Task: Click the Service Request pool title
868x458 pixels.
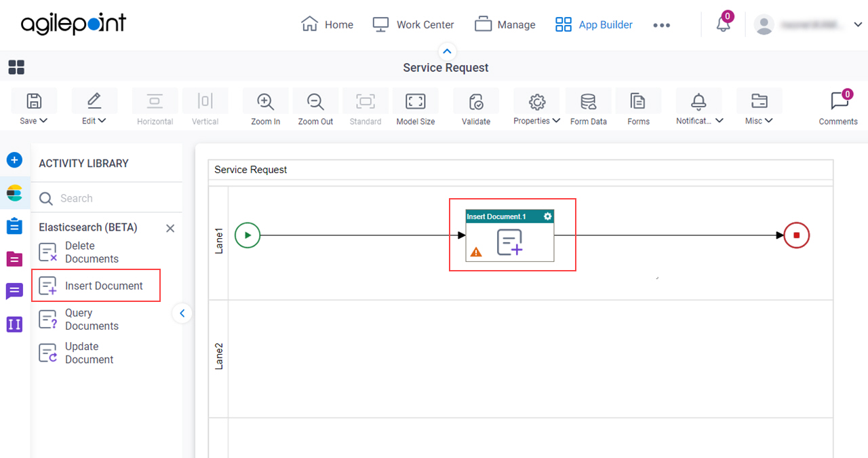Action: pyautogui.click(x=250, y=170)
